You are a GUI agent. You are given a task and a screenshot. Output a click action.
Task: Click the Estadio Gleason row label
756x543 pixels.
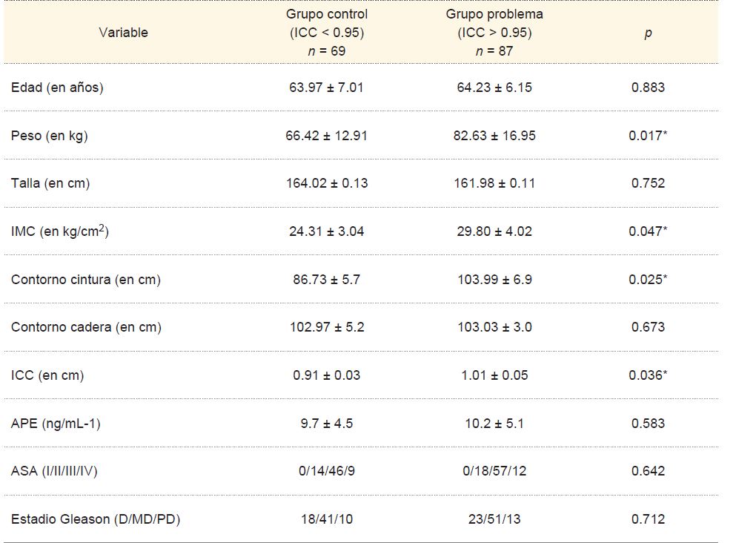(x=96, y=519)
